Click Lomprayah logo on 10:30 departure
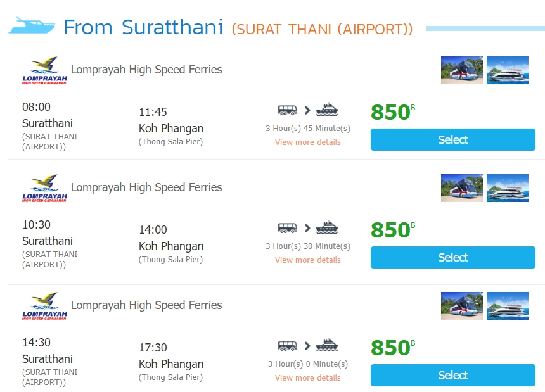 [44, 188]
